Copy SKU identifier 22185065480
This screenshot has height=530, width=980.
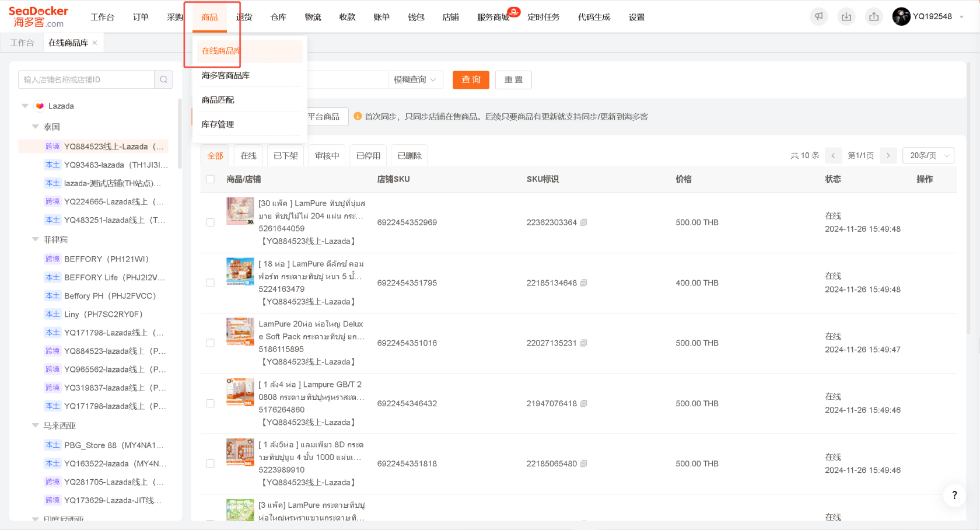pyautogui.click(x=584, y=463)
